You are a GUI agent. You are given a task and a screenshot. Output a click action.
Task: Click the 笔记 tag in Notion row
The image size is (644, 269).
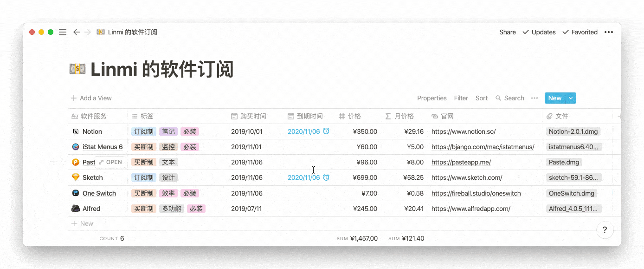point(168,131)
